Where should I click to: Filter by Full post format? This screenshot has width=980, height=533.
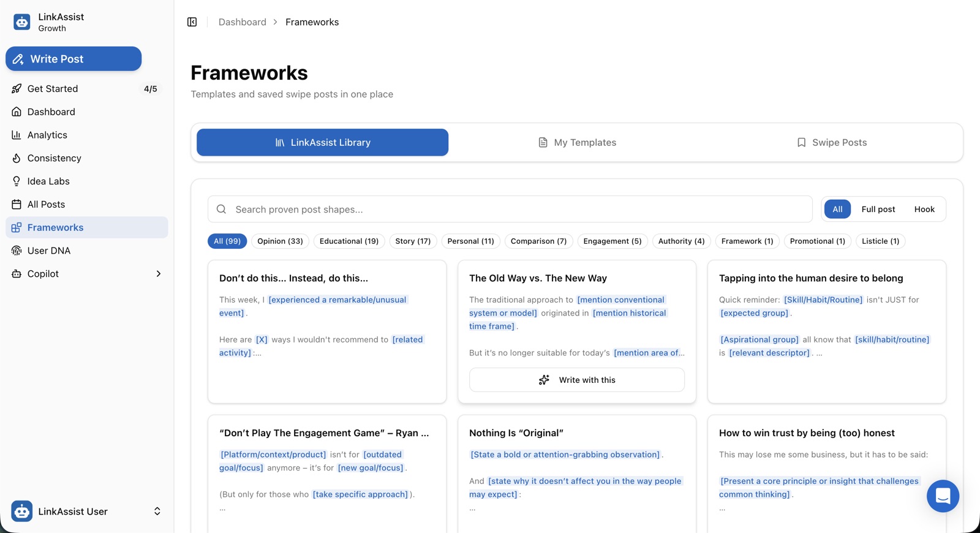click(878, 209)
